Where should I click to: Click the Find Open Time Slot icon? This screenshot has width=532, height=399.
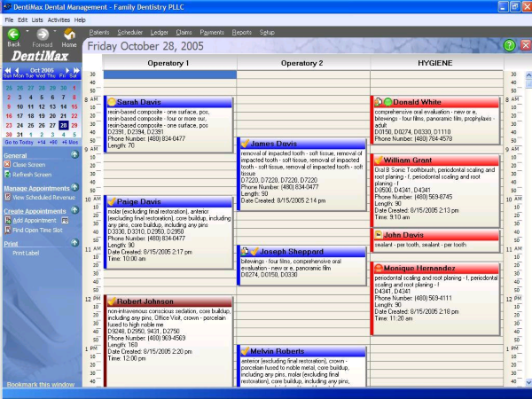coord(8,231)
